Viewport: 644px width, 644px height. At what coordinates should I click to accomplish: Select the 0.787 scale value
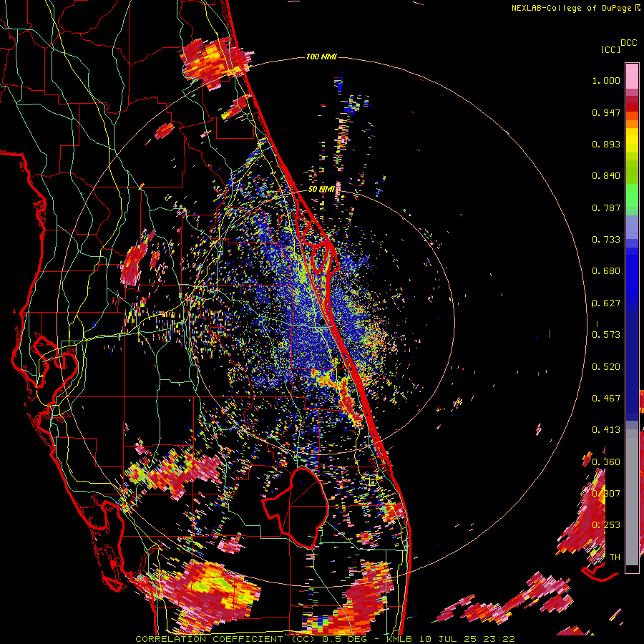[x=606, y=208]
